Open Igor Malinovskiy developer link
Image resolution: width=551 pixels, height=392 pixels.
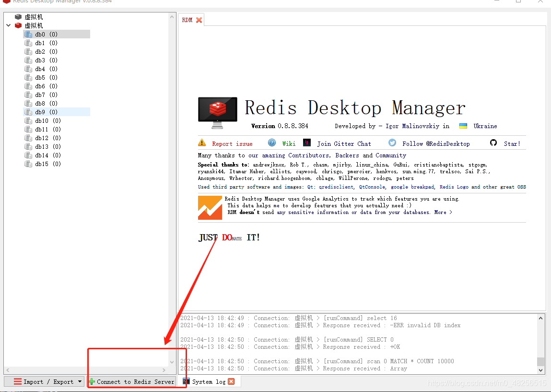click(412, 126)
